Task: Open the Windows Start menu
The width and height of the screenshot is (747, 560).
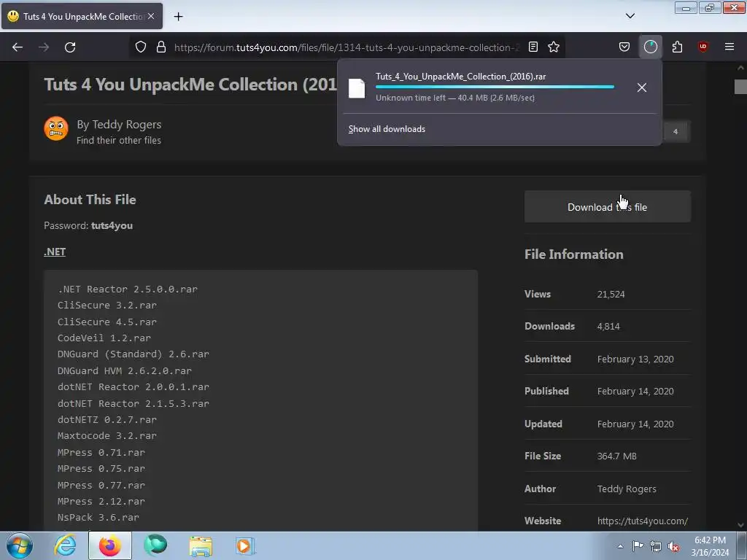Action: click(20, 545)
